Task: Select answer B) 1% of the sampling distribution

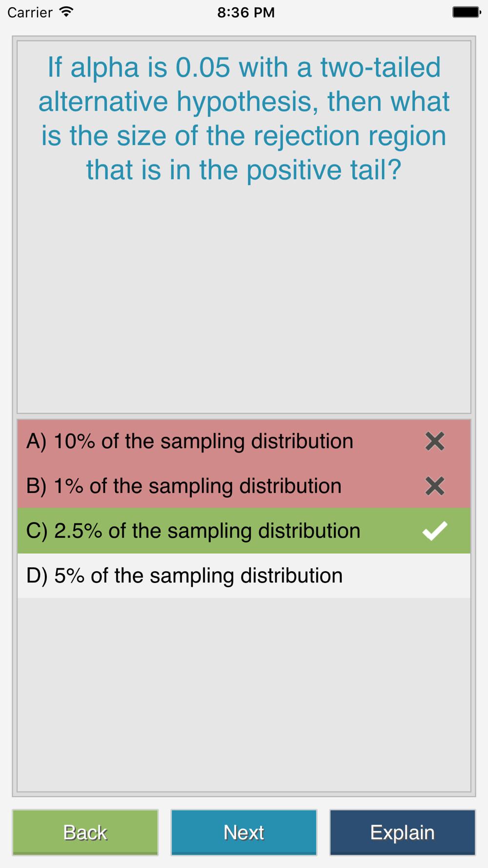Action: (x=244, y=486)
